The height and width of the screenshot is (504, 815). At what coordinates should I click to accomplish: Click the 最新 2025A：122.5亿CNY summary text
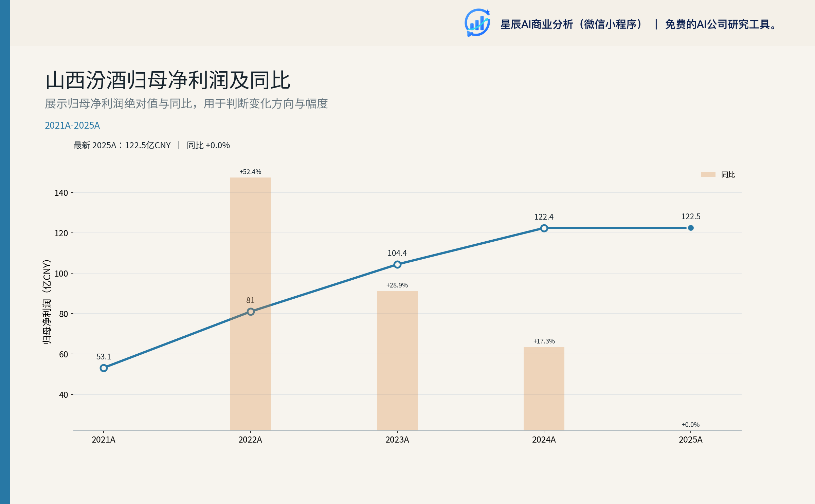[122, 145]
